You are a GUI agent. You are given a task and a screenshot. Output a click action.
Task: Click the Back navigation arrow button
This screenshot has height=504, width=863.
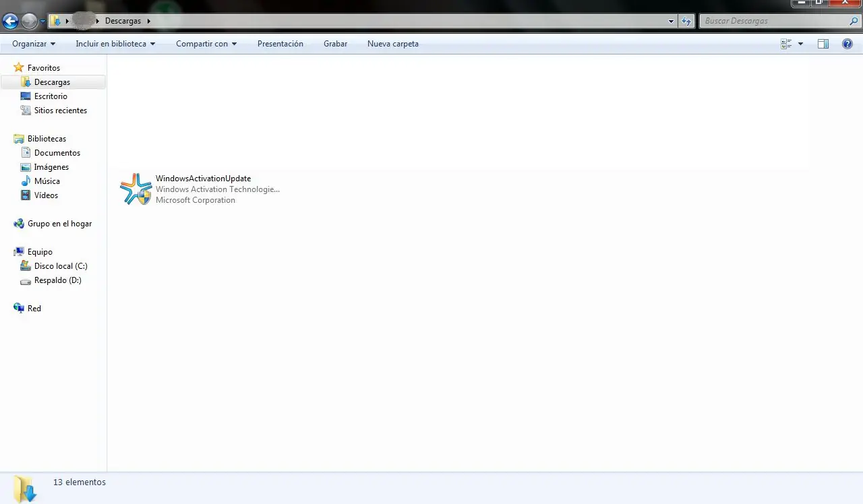[x=10, y=22]
